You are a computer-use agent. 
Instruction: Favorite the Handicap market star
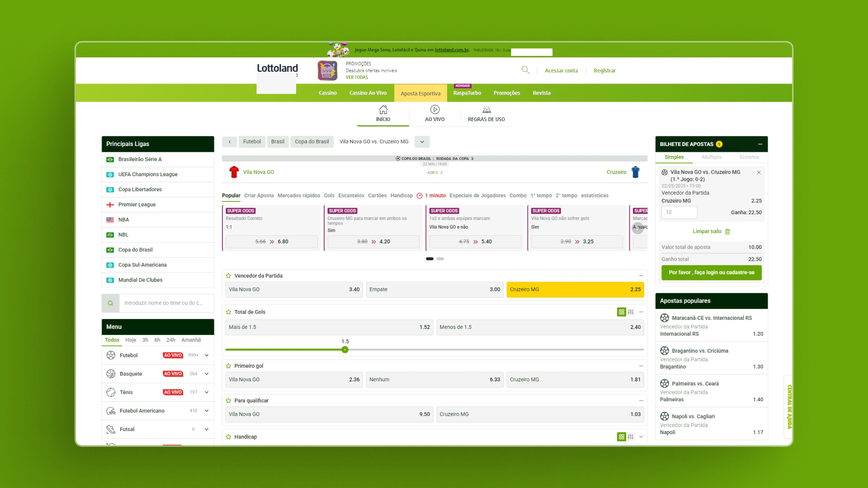tap(228, 436)
